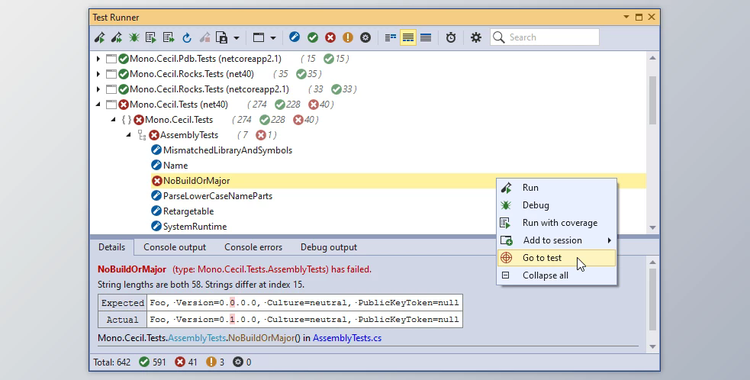Expand the Mono.Cecil.Pdb.Tests (netcoreapp2.1) node
This screenshot has height=380, width=750.
98,59
